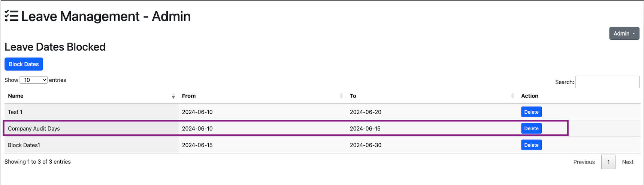
Task: Focus the Search input field
Action: 607,82
